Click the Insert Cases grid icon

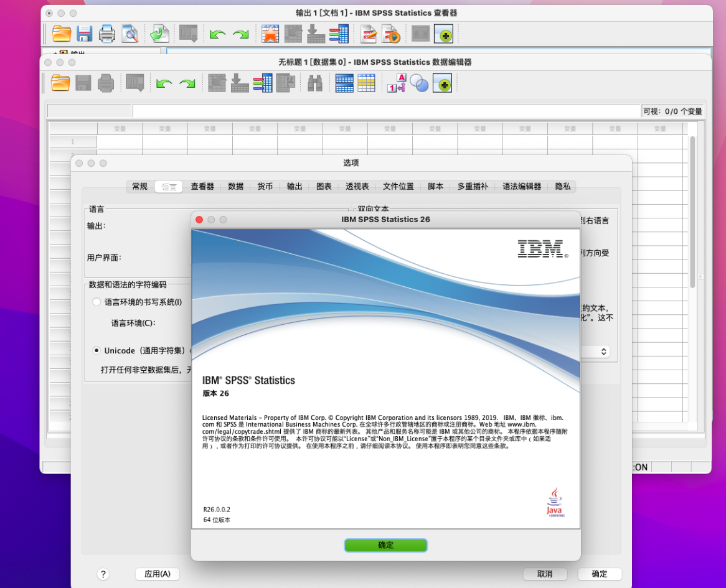pyautogui.click(x=344, y=83)
